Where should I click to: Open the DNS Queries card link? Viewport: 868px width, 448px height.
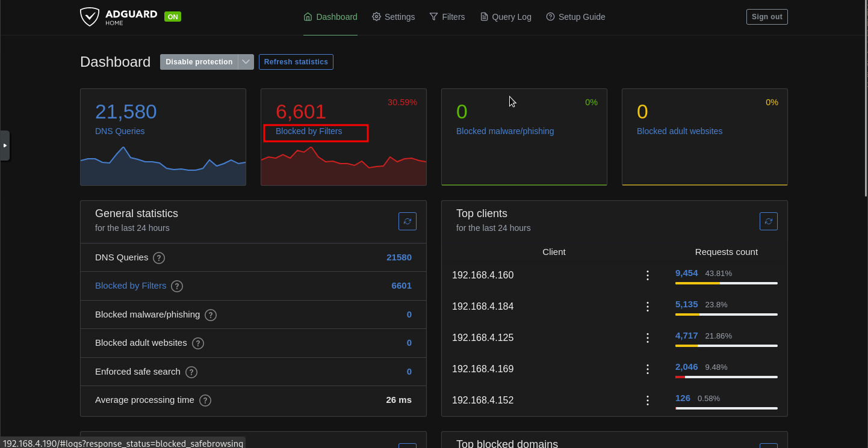(x=120, y=131)
